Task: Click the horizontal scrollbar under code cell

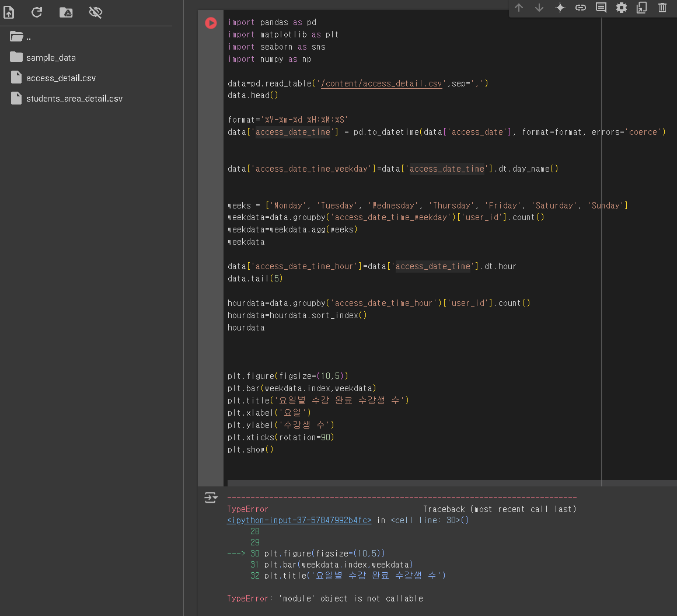Action: [x=452, y=483]
